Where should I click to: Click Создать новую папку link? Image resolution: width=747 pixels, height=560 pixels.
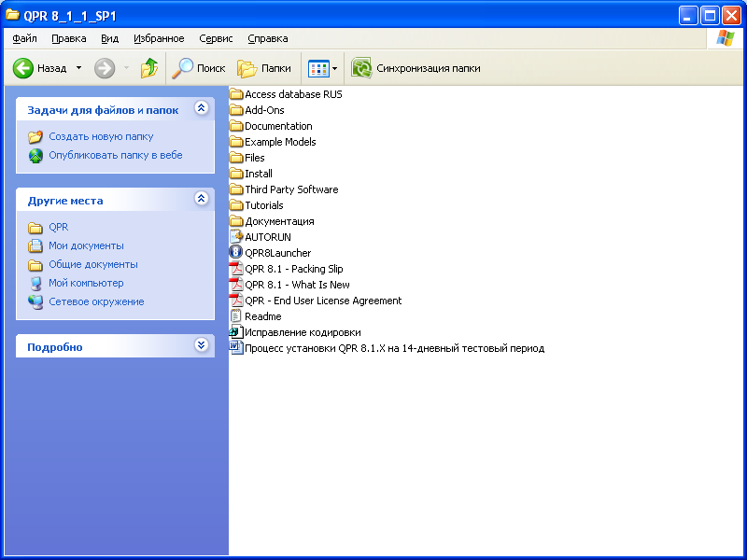click(101, 136)
